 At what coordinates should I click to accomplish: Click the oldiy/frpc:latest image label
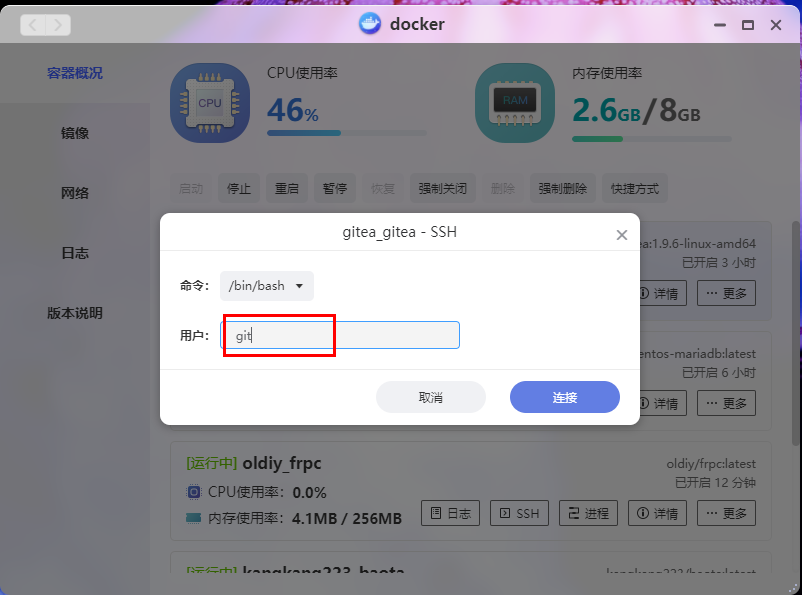click(711, 464)
